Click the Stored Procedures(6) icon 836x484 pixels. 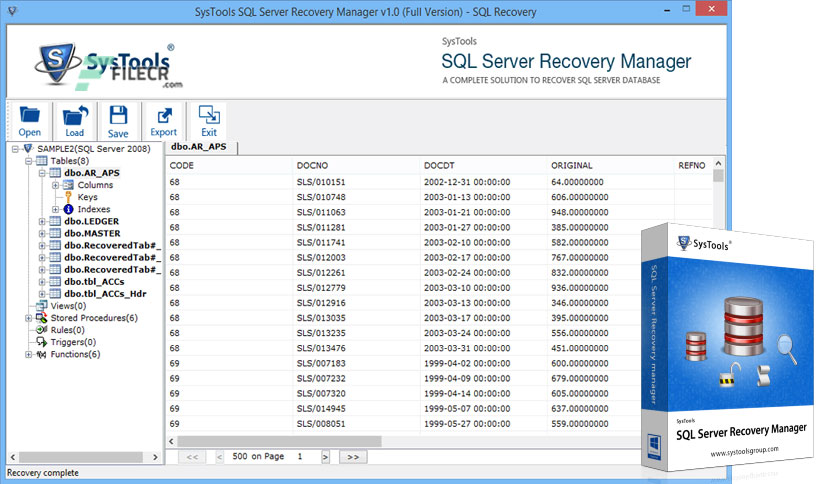point(42,318)
